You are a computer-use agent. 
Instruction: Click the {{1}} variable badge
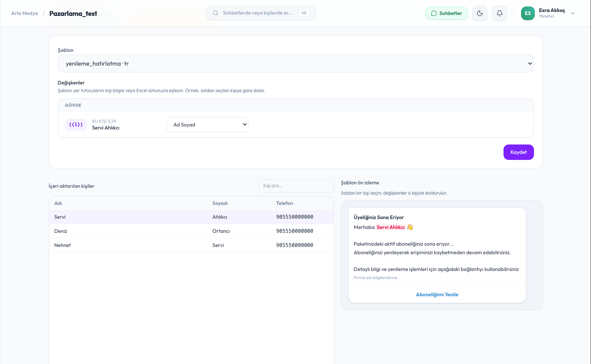76,124
